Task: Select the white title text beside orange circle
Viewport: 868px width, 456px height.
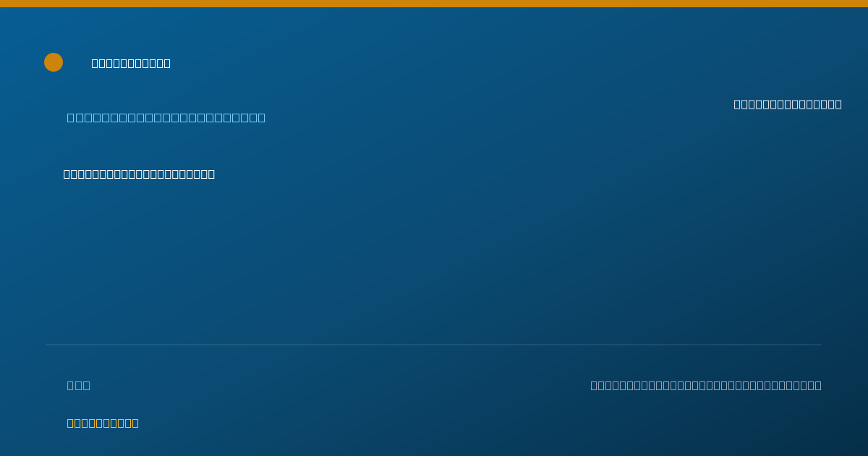Action: tap(131, 64)
